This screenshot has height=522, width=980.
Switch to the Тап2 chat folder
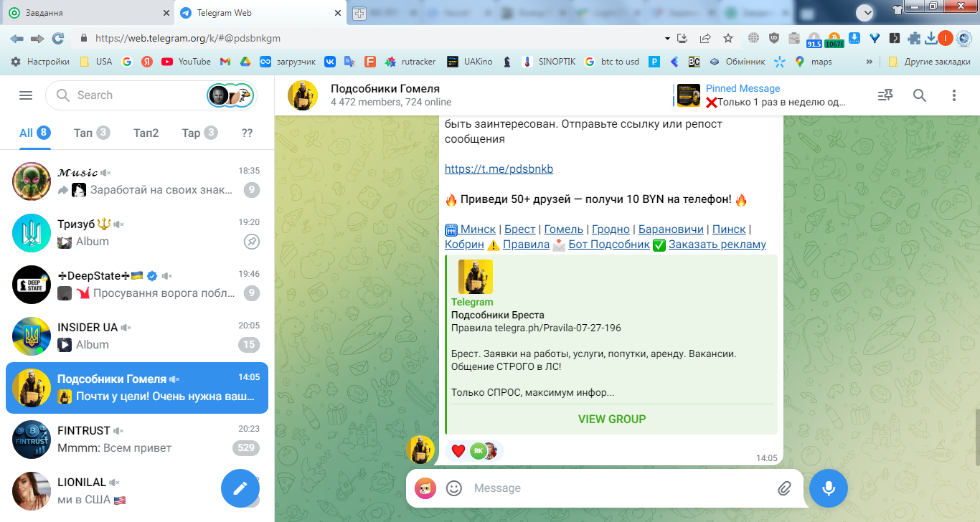(x=146, y=133)
